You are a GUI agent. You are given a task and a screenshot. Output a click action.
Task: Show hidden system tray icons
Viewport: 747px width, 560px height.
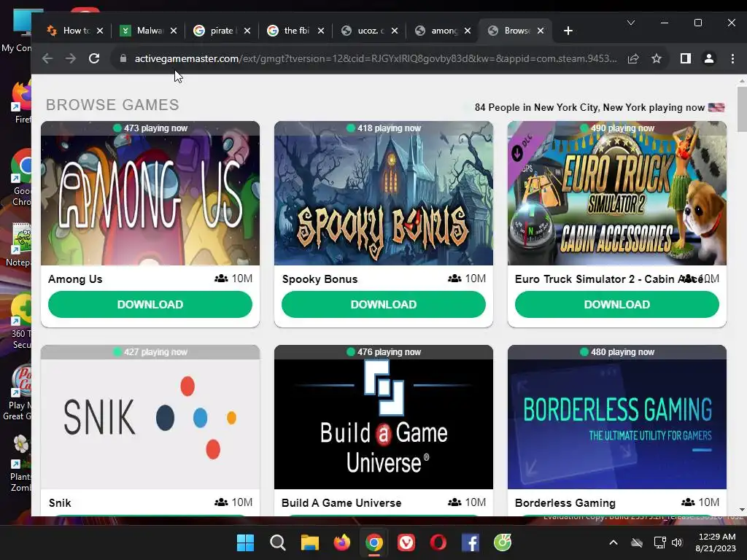click(x=614, y=542)
